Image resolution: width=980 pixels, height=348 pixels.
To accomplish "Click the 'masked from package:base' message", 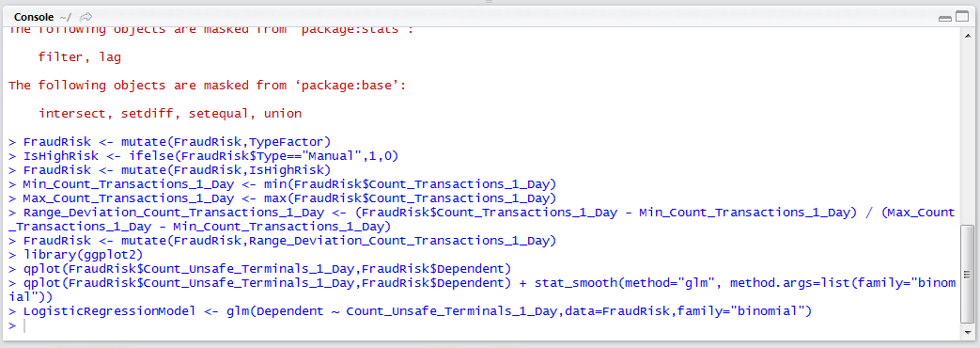I will pyautogui.click(x=208, y=86).
